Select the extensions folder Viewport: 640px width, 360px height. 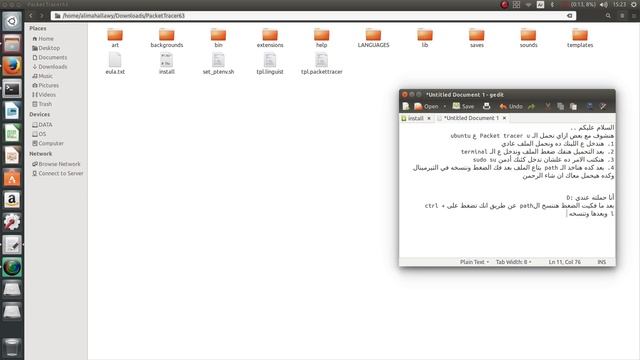270,38
